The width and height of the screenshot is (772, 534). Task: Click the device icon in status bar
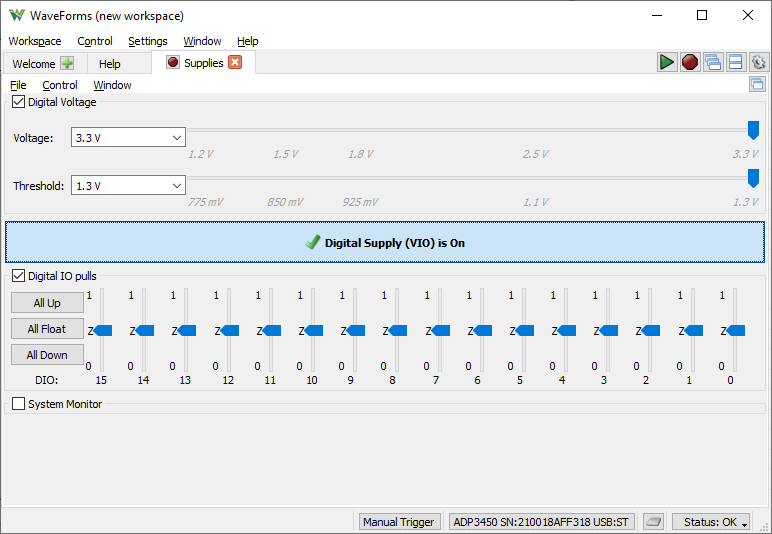pyautogui.click(x=653, y=522)
